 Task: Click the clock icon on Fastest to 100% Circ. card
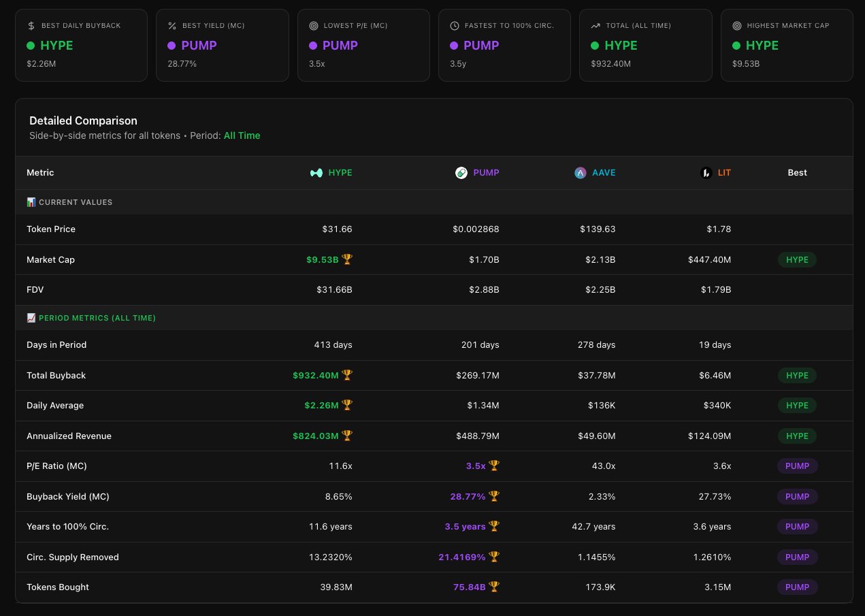[455, 26]
